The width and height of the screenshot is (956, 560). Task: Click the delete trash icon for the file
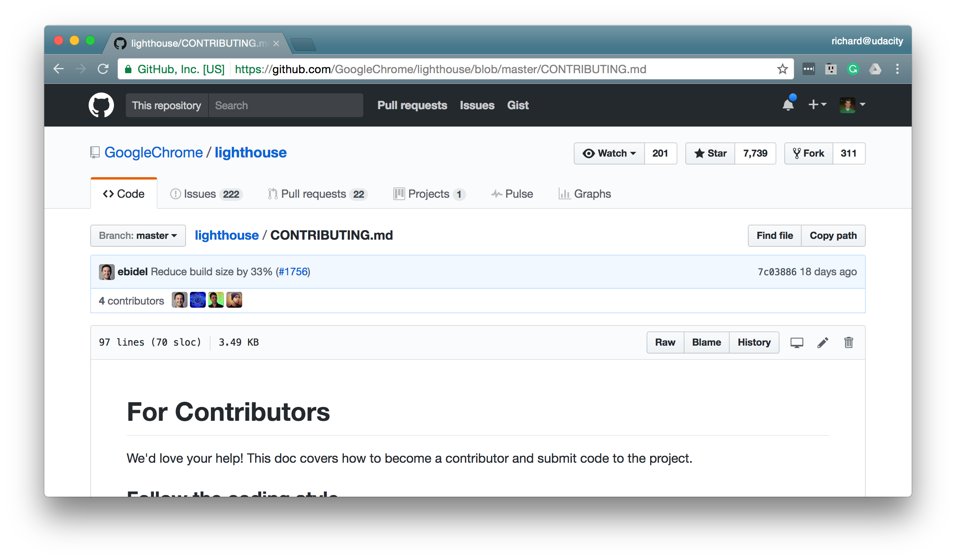[x=849, y=342]
